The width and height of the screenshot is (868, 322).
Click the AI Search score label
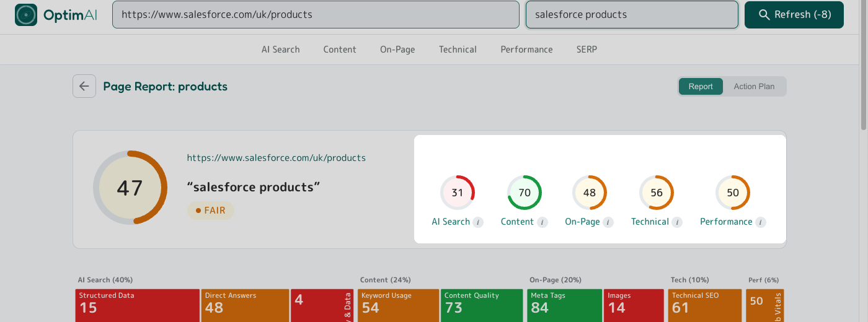(451, 222)
